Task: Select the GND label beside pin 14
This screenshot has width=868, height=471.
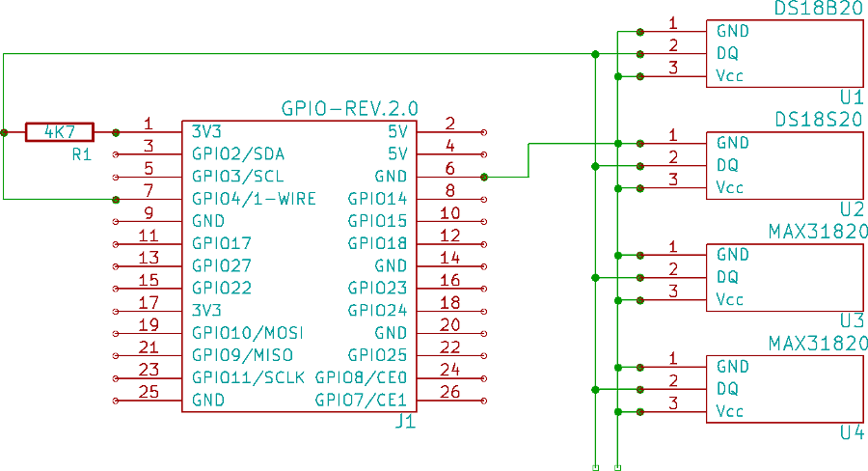Action: tap(391, 266)
